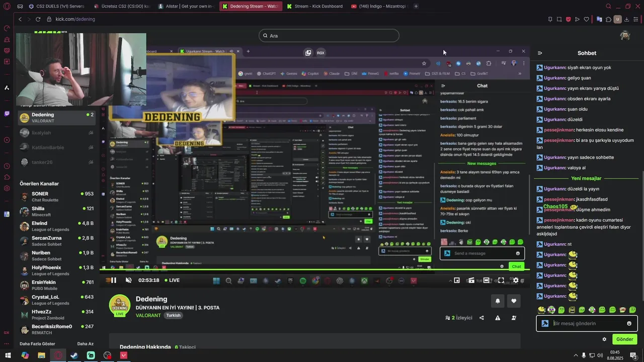The height and width of the screenshot is (362, 644).
Task: Expand list with 'Daha Fazla Göster'
Action: pos(37,344)
